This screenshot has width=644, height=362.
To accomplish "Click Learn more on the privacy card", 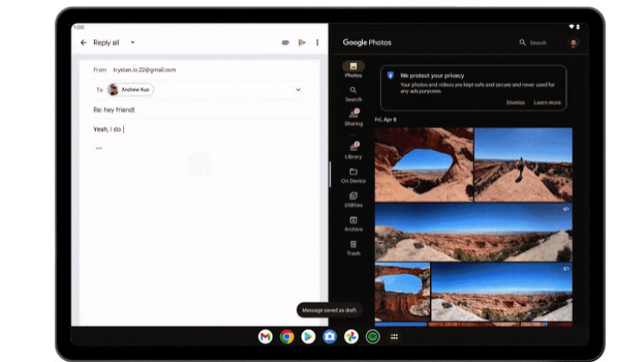I will point(547,102).
